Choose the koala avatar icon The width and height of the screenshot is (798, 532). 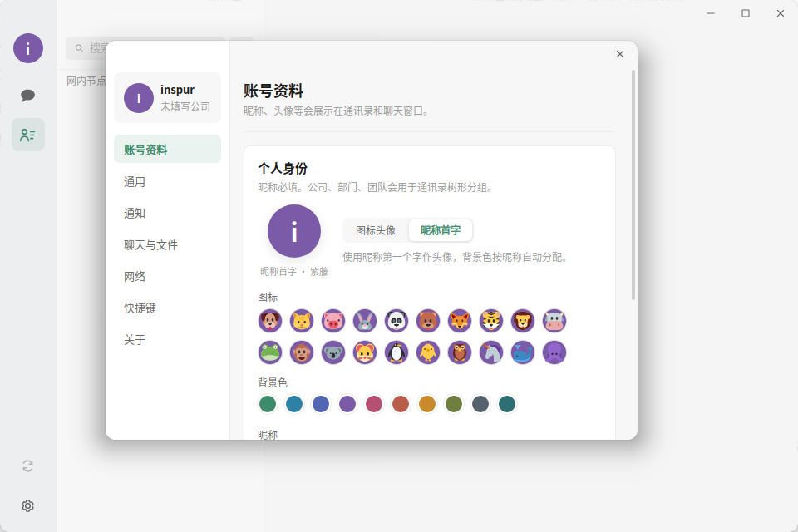coord(332,352)
